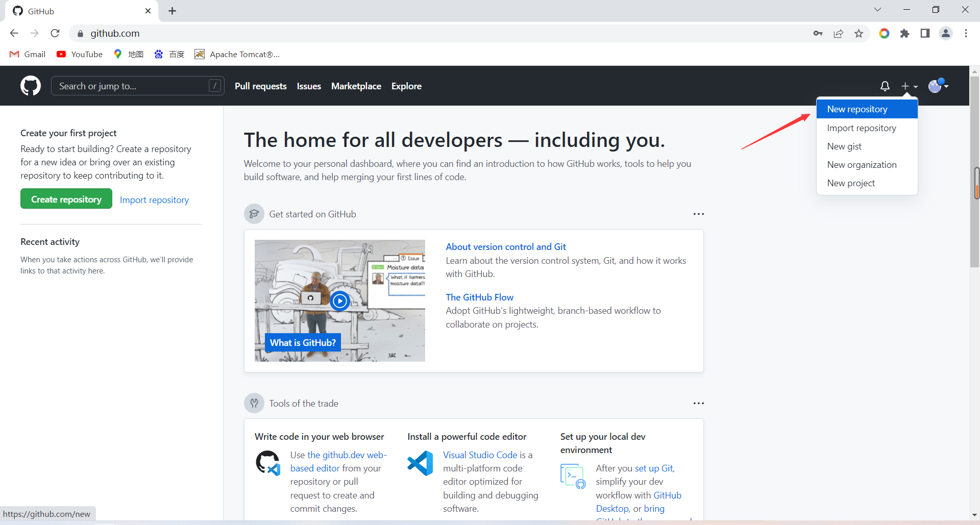Image resolution: width=980 pixels, height=525 pixels.
Task: Click the scrollbar down arrow
Action: pyautogui.click(x=974, y=515)
